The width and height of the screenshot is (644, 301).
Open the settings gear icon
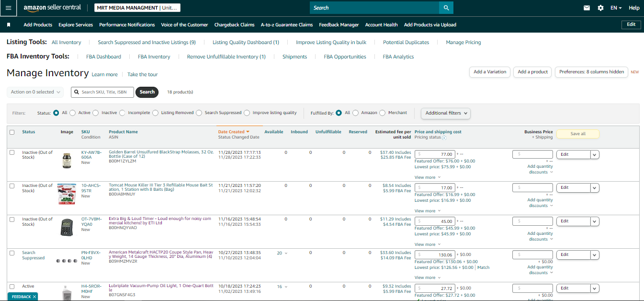point(600,8)
